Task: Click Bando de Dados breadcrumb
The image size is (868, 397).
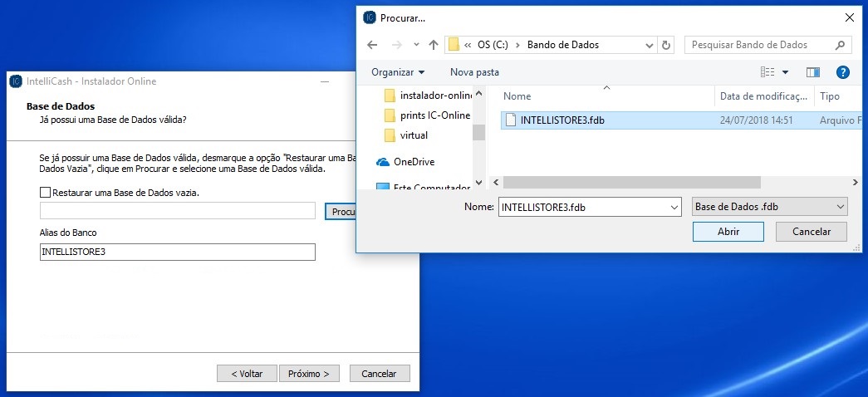Action: [x=563, y=46]
